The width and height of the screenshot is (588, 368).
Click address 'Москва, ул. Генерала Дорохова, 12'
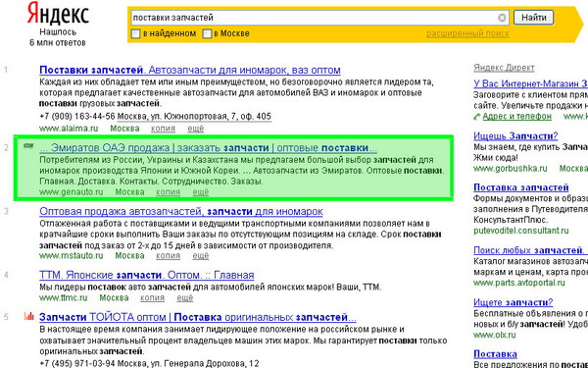coord(189,363)
